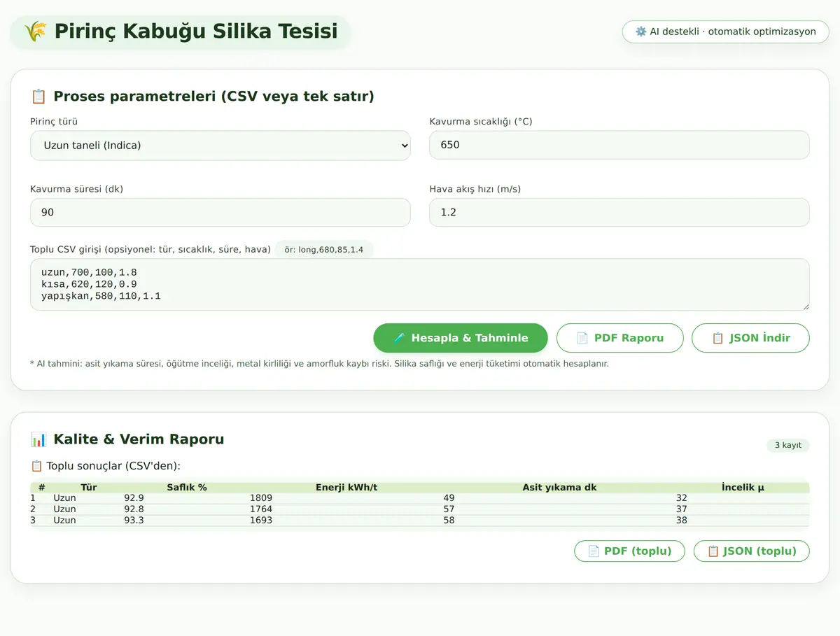Click the AI destekli otomatik optimizasyon badge
This screenshot has width=840, height=636.
[x=725, y=31]
